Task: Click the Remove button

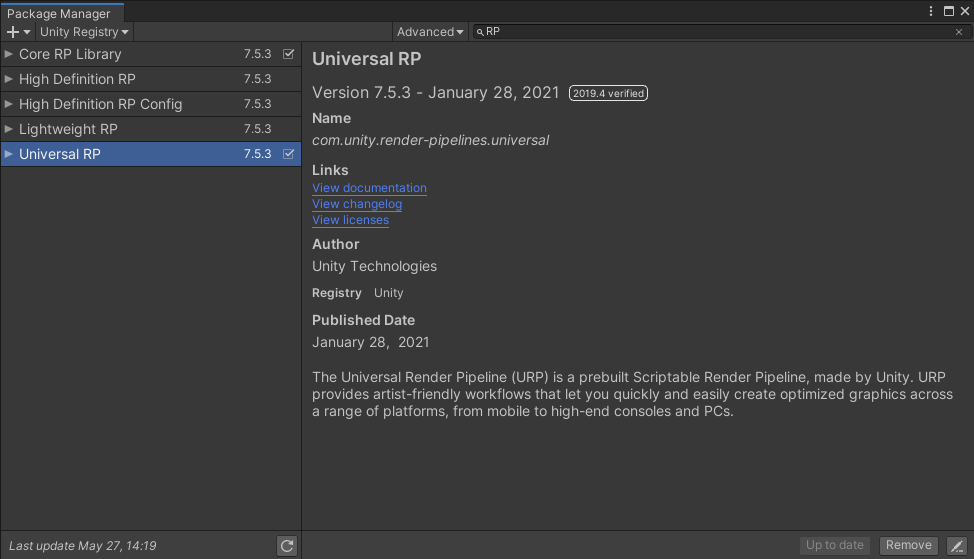Action: 908,545
